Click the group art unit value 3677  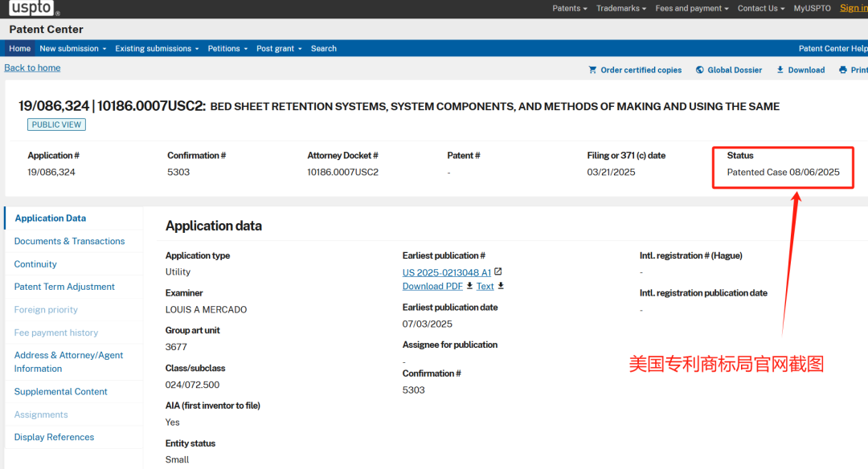[176, 347]
